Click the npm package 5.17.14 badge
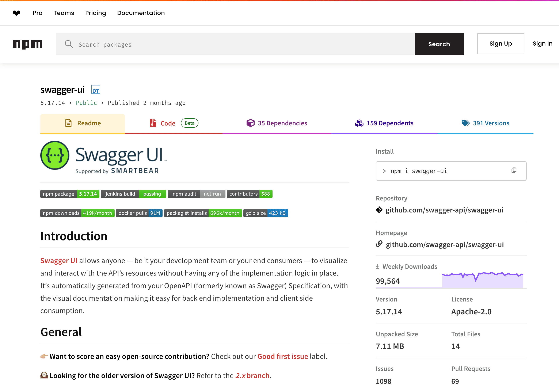Screen dimensions: 559x392 click(x=70, y=194)
